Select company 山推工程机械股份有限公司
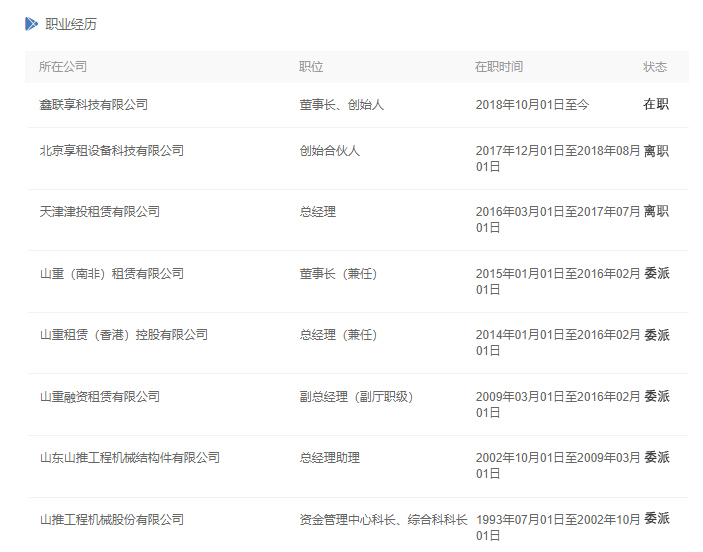The width and height of the screenshot is (703, 552). (112, 520)
